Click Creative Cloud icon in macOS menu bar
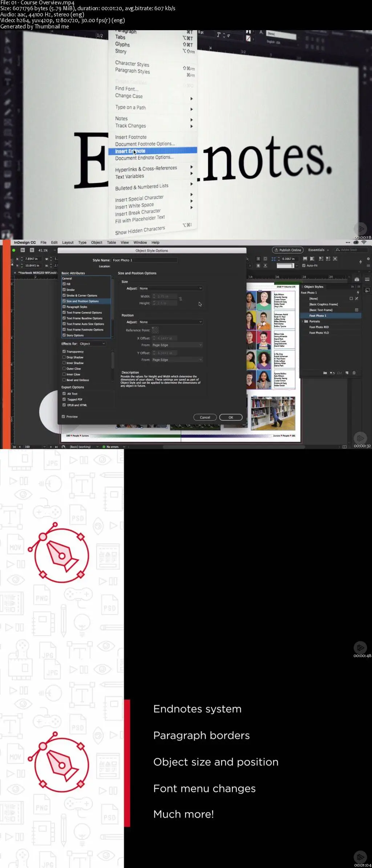Viewport: 372px width, 868px height. (356, 242)
